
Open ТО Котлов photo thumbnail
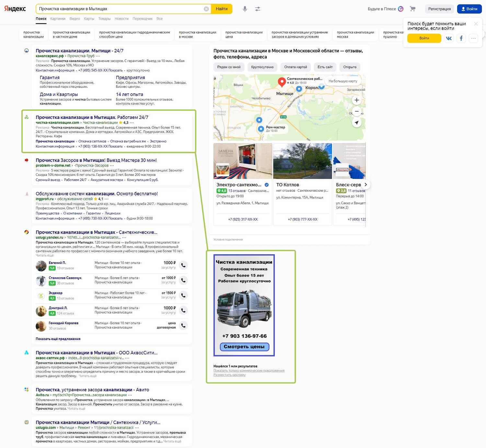click(303, 161)
